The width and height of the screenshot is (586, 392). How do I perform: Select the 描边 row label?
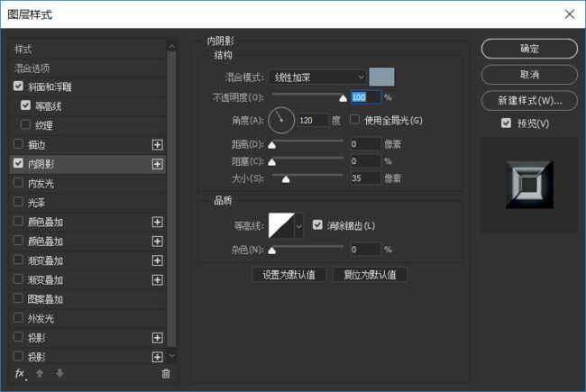click(36, 145)
